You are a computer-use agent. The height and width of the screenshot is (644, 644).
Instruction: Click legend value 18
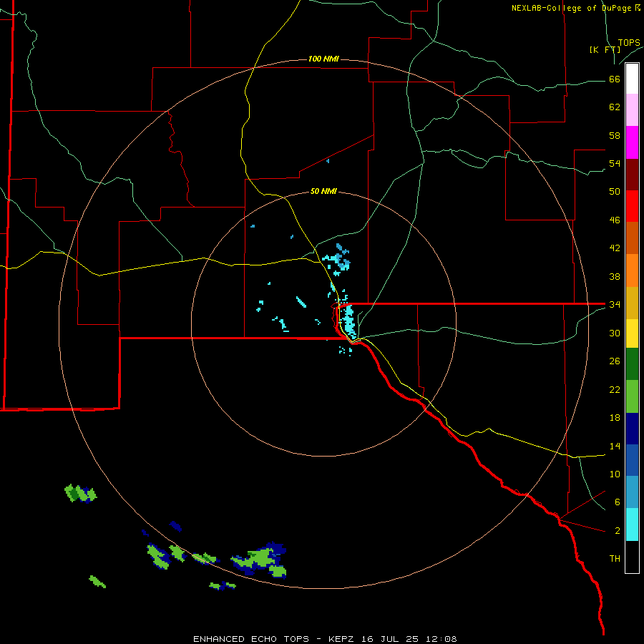(x=615, y=418)
